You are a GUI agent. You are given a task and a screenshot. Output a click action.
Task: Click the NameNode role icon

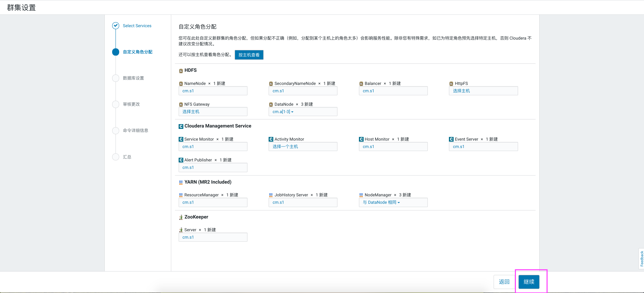(x=181, y=84)
